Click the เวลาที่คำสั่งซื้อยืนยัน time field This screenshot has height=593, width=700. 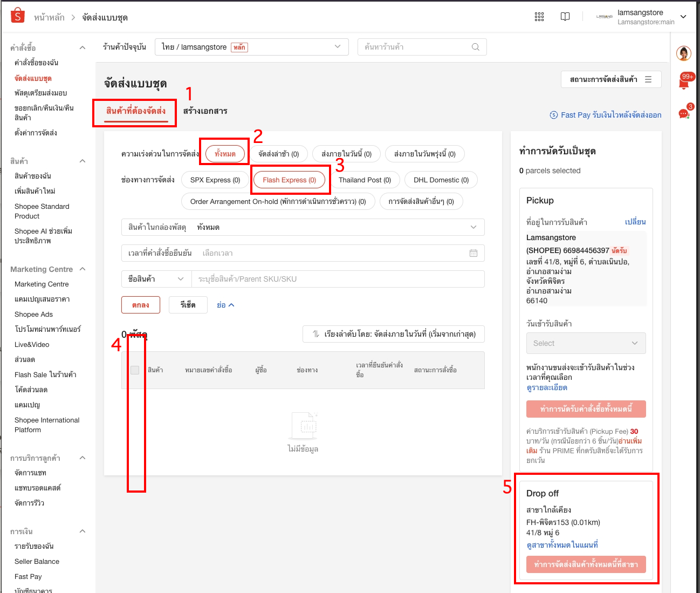tap(303, 253)
